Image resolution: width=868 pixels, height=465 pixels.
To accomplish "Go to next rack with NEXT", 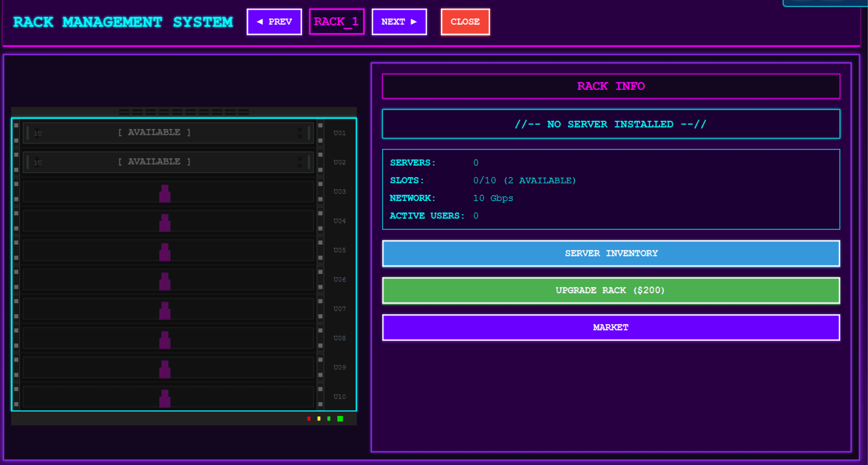I will tap(399, 22).
